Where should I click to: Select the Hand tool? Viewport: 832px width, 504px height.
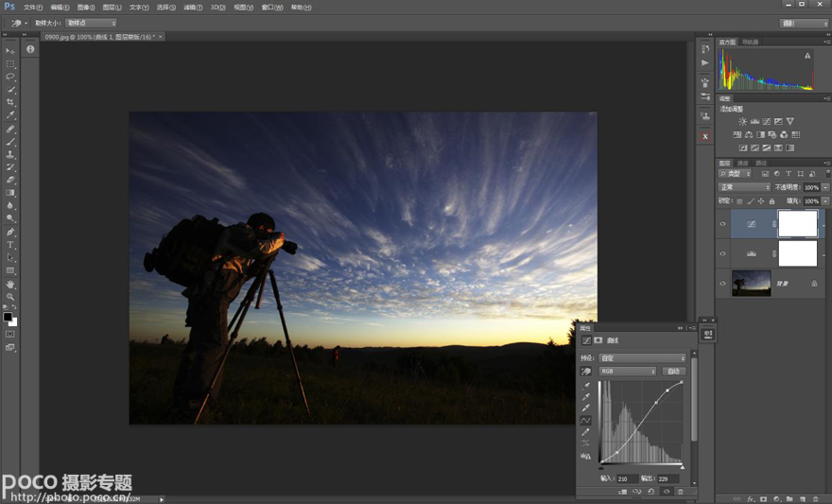pos(10,284)
